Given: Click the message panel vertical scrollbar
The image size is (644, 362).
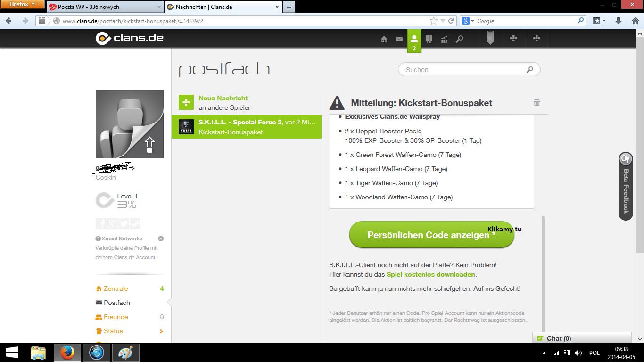Looking at the screenshot, I should 543,274.
